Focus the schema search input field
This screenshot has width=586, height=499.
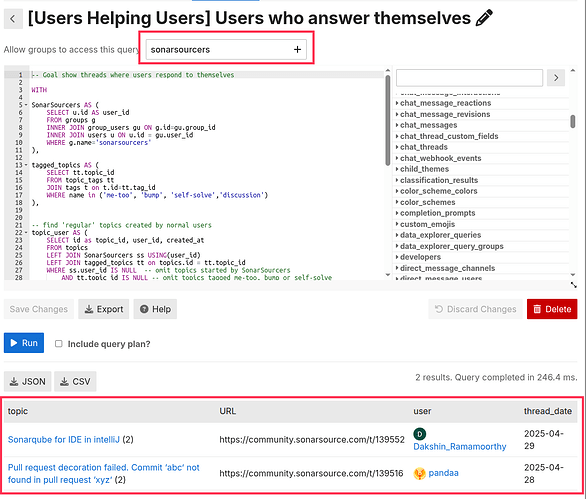coord(469,78)
